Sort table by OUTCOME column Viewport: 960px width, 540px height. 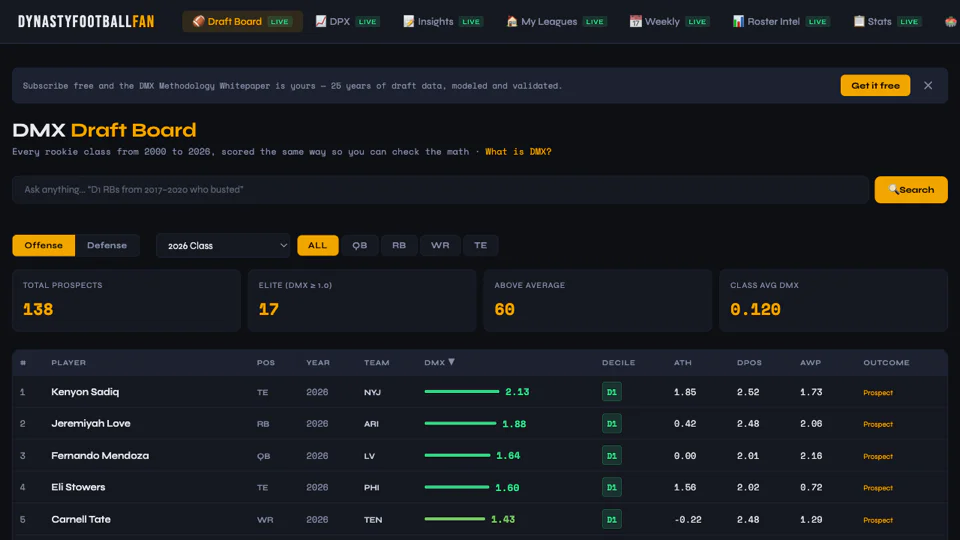coord(887,362)
